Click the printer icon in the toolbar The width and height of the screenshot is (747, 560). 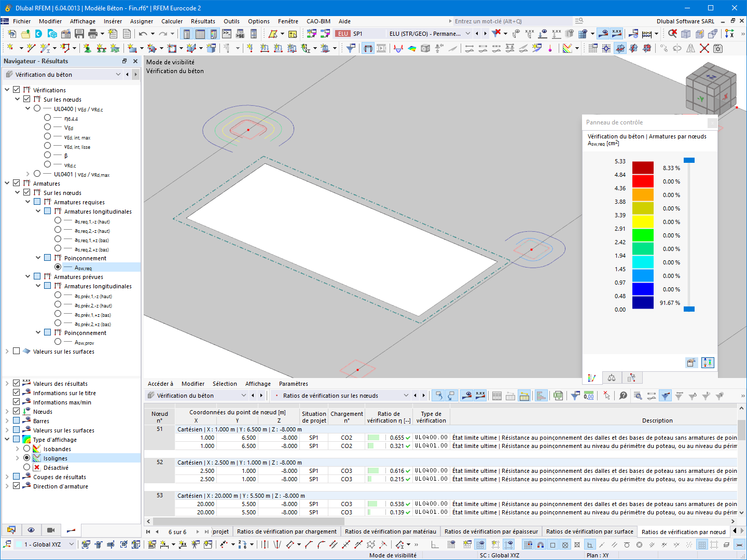[93, 33]
